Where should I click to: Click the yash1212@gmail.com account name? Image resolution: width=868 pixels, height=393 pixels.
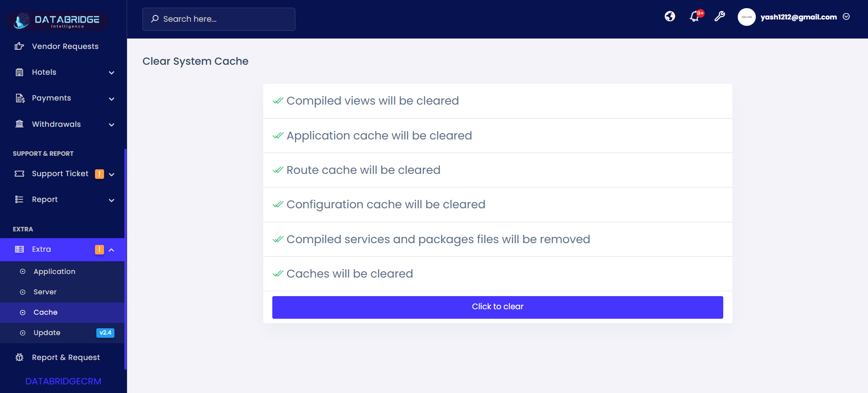798,17
